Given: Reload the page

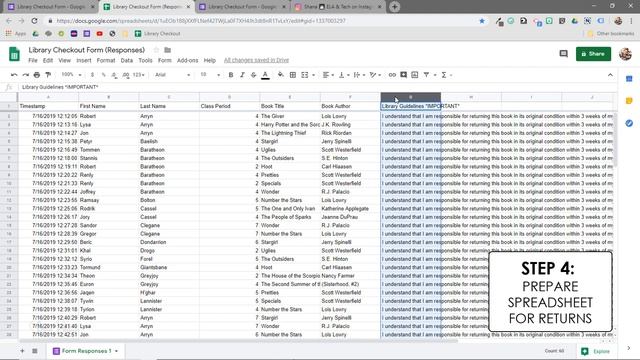Looking at the screenshot, I should point(34,21).
